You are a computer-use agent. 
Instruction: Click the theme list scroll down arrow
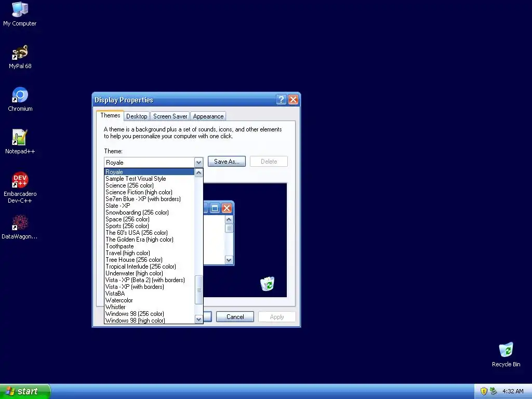pyautogui.click(x=199, y=320)
